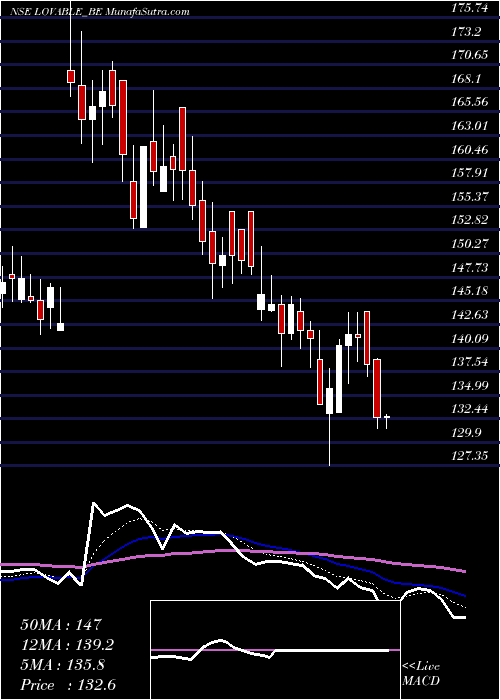Image resolution: width=500 pixels, height=700 pixels.
Task: Select the 163.01 price axis label
Action: [x=468, y=126]
